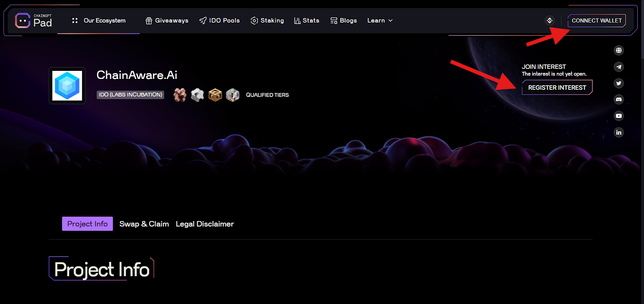Open the YouTube social icon

[619, 116]
